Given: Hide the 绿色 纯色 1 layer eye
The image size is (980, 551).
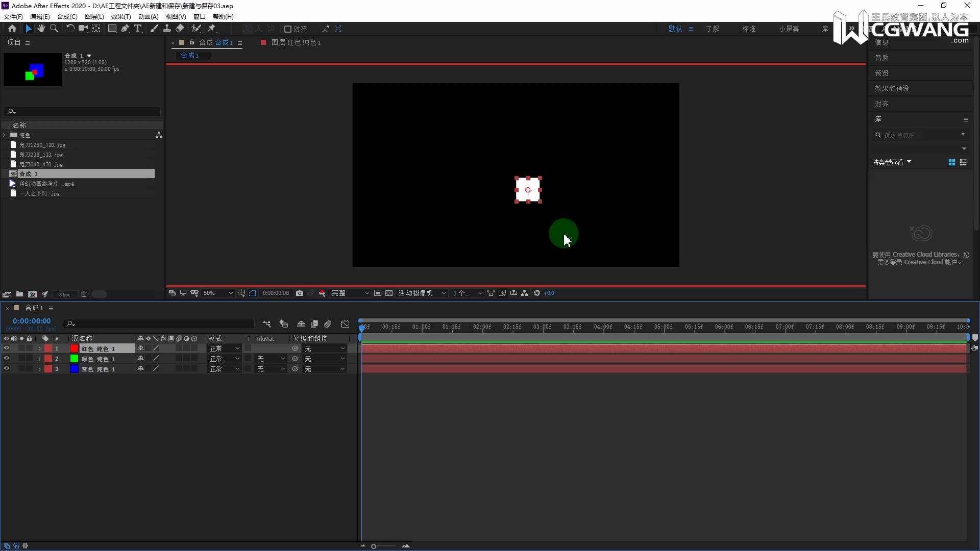Looking at the screenshot, I should coord(7,359).
